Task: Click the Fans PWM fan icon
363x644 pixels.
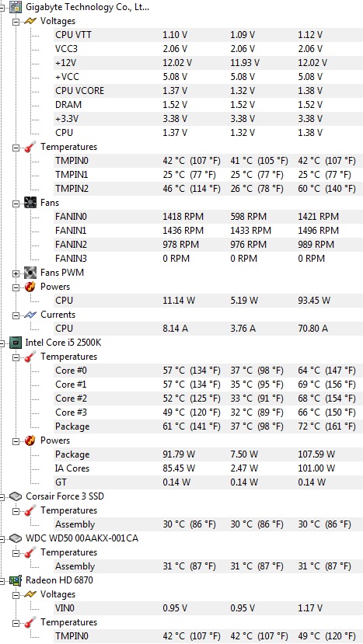Action: [30, 273]
